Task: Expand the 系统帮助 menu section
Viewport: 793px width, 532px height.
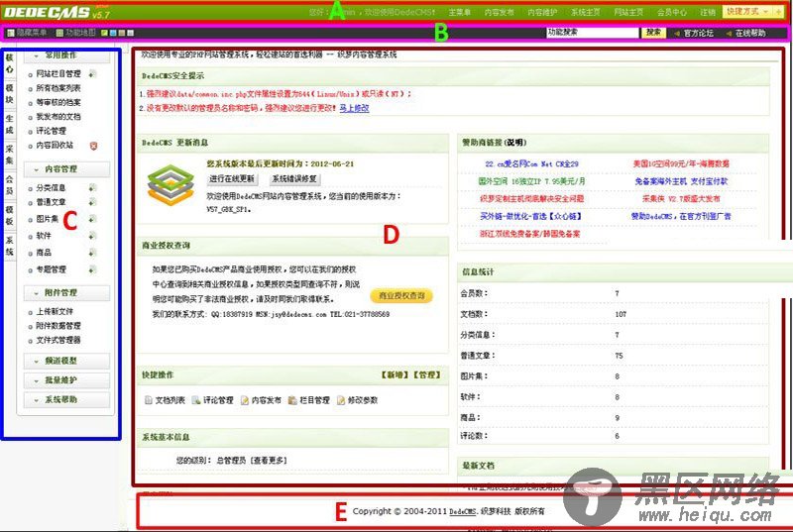Action: point(66,399)
